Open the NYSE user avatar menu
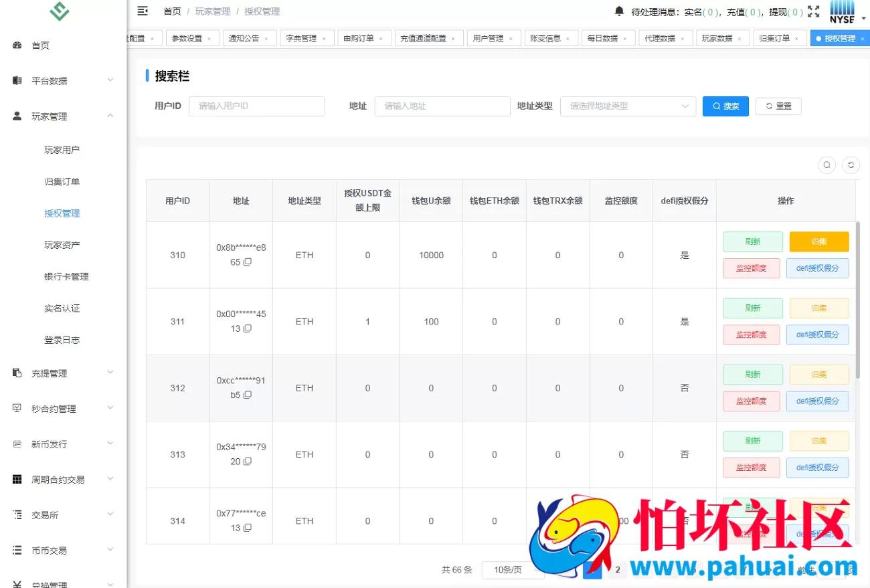 coord(847,11)
